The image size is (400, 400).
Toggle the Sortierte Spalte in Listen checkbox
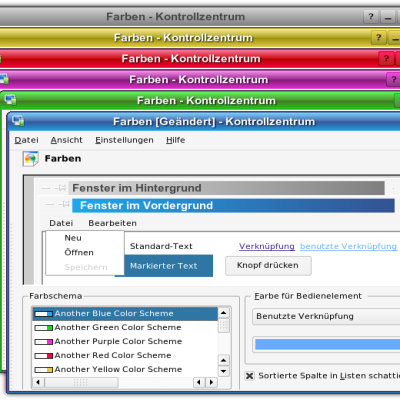249,376
